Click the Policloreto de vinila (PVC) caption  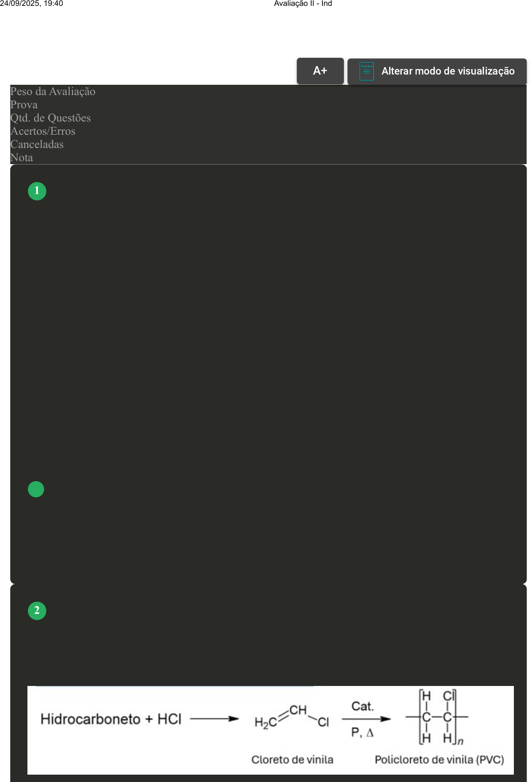coord(439,759)
